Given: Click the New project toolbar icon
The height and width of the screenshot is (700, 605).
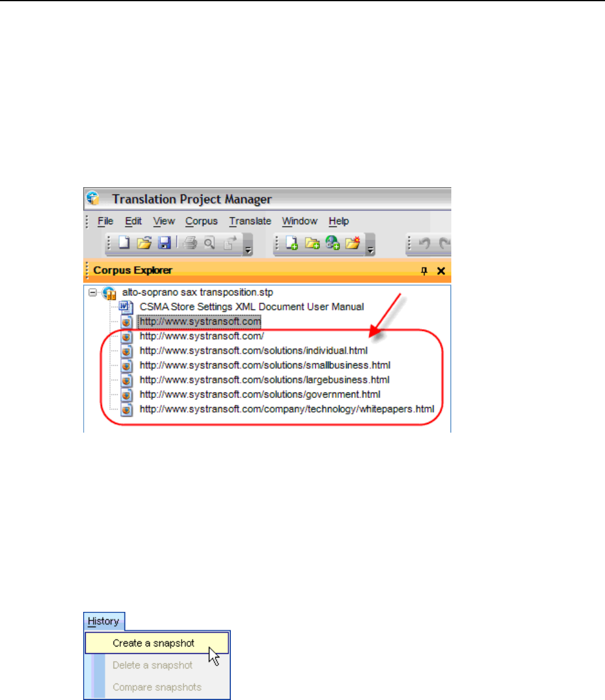Looking at the screenshot, I should [123, 243].
